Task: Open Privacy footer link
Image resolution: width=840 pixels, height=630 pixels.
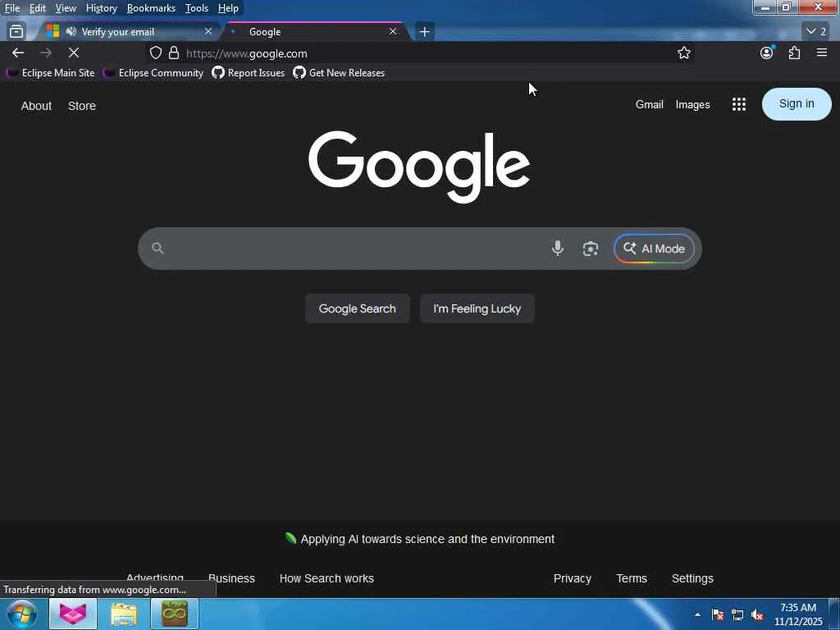Action: pos(572,578)
